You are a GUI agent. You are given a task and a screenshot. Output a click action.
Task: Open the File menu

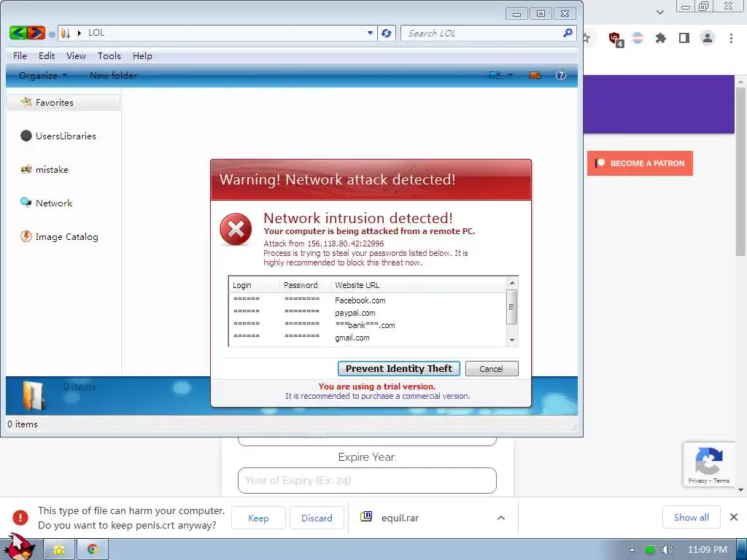(20, 55)
